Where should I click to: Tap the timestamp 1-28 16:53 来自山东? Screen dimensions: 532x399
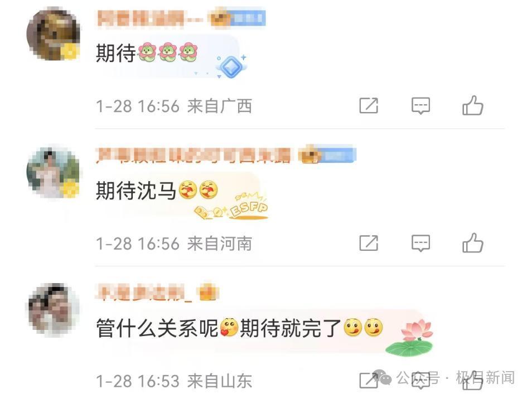[x=174, y=381]
